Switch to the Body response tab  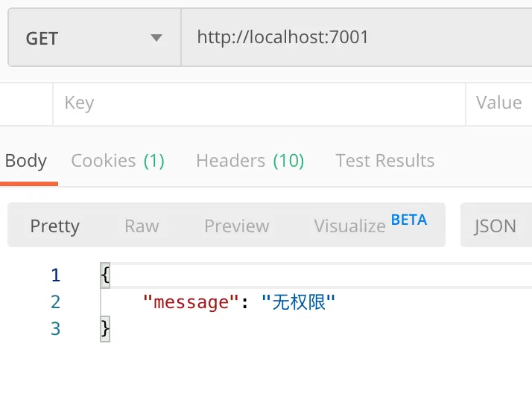26,161
